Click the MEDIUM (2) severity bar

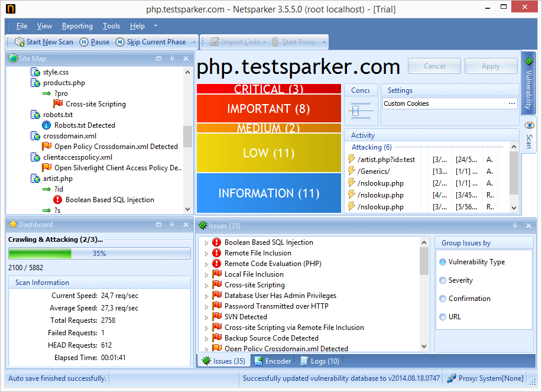click(269, 128)
